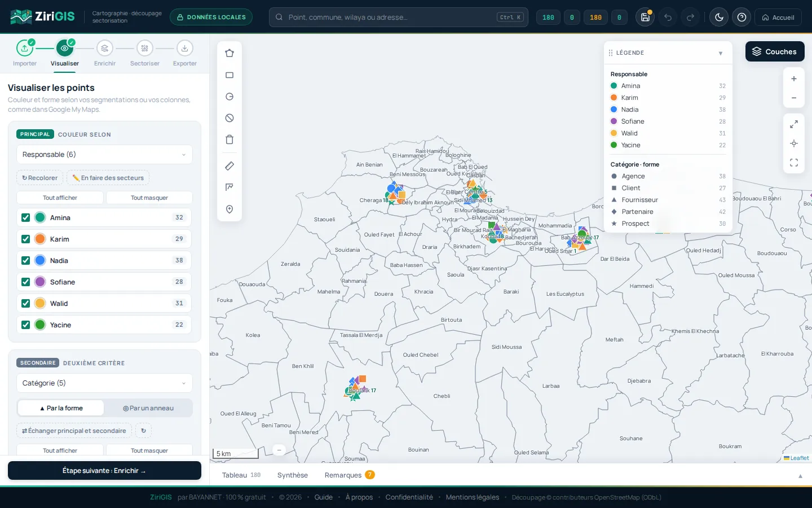Click the locate-me crosshair icon
The width and height of the screenshot is (812, 508).
794,143
